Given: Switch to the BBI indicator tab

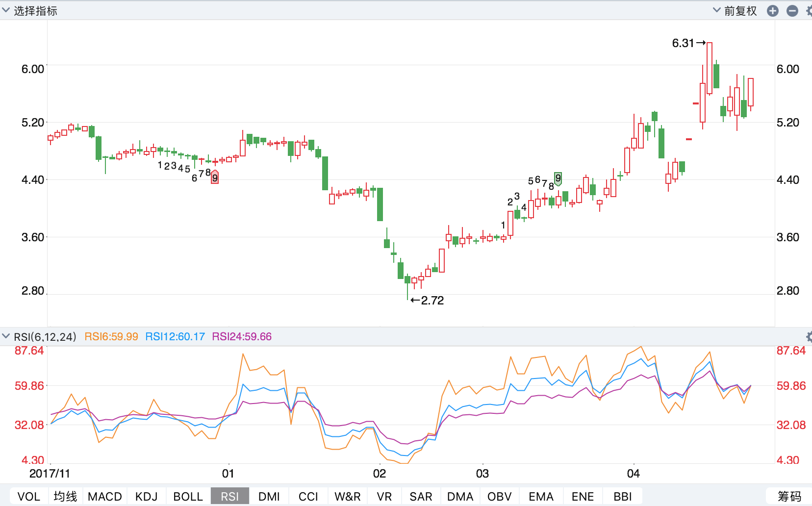Looking at the screenshot, I should click(x=623, y=496).
